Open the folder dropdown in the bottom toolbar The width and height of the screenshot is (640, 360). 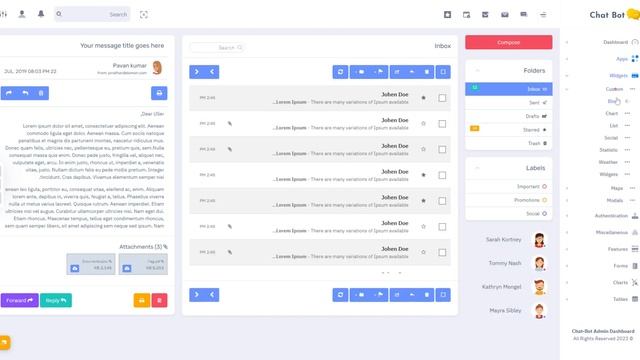click(x=360, y=295)
